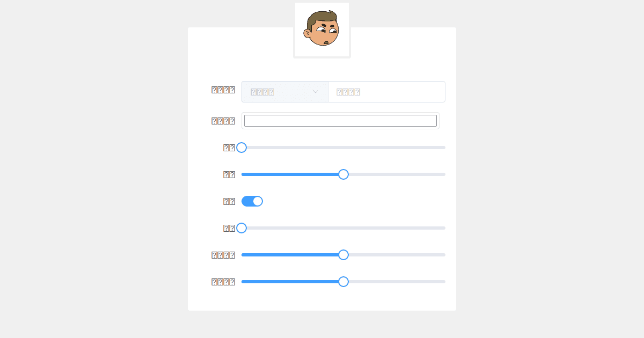Click the label left of the toggle switch
This screenshot has width=644, height=338.
(229, 201)
